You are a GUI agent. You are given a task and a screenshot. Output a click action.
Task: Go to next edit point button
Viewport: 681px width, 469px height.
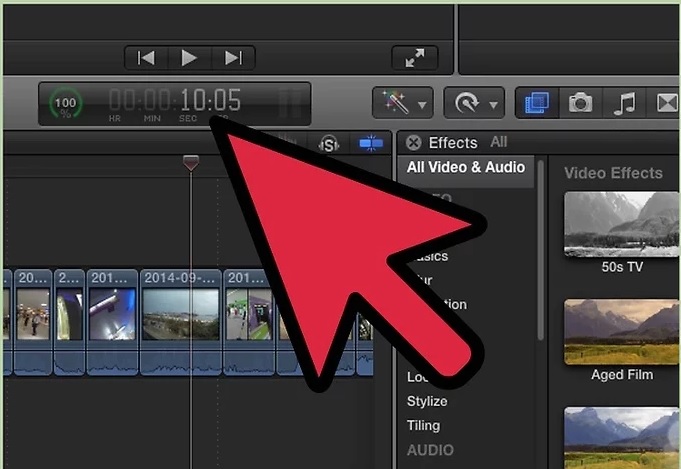[x=233, y=58]
